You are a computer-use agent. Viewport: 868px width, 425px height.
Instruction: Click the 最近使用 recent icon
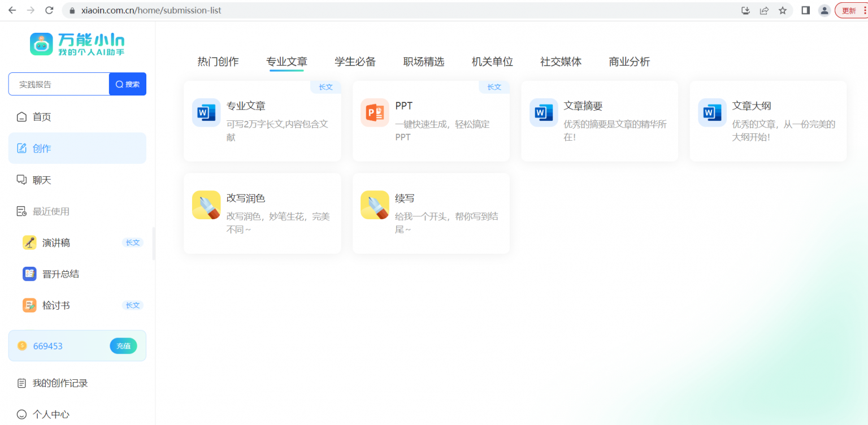pos(21,211)
